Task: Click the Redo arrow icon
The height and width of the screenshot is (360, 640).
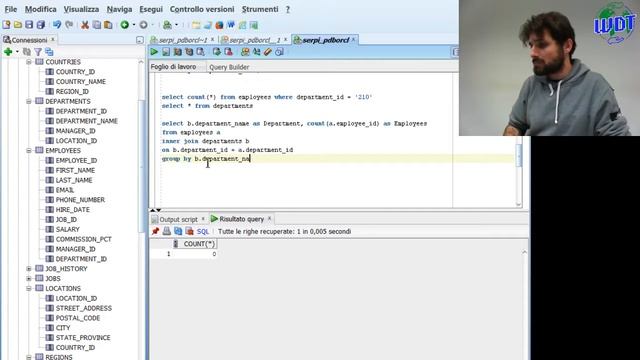Action: click(x=69, y=25)
